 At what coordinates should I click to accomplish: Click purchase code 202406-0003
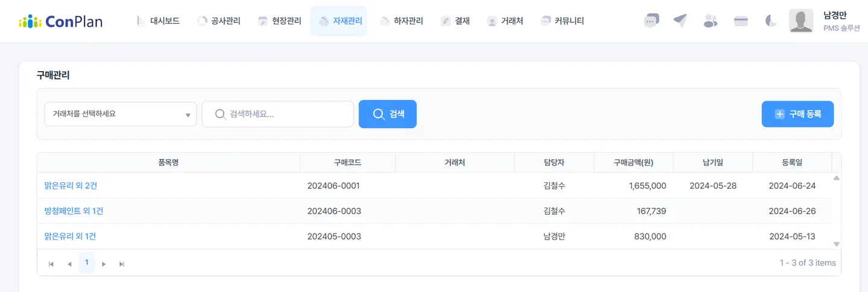click(334, 211)
